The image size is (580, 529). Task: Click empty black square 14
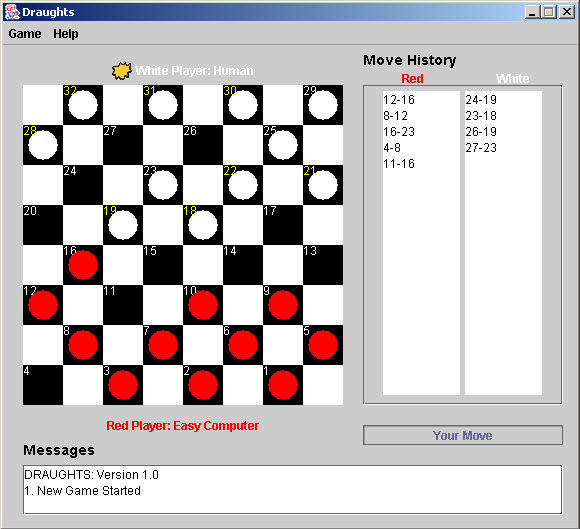point(243,265)
